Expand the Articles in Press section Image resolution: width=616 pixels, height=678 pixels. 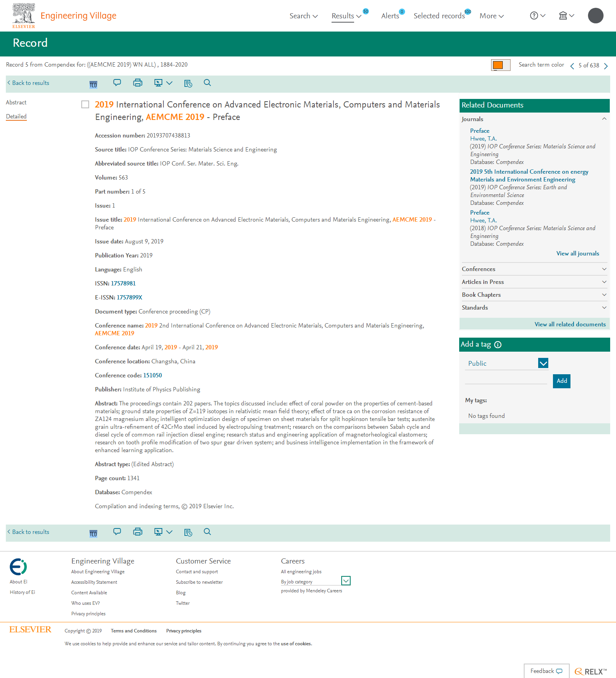click(534, 282)
